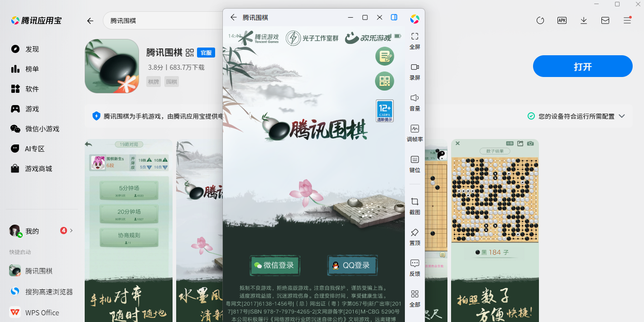Open the 19路对局 screenshot thumbnail
The image size is (644, 322).
129,231
